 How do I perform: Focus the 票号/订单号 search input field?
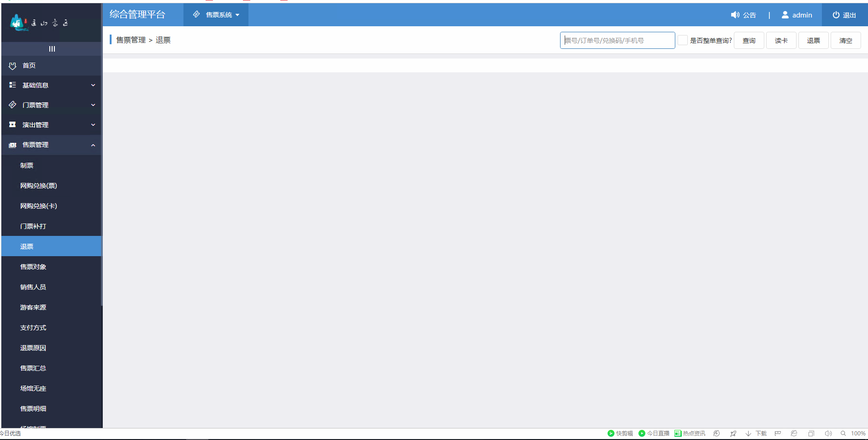tap(617, 41)
